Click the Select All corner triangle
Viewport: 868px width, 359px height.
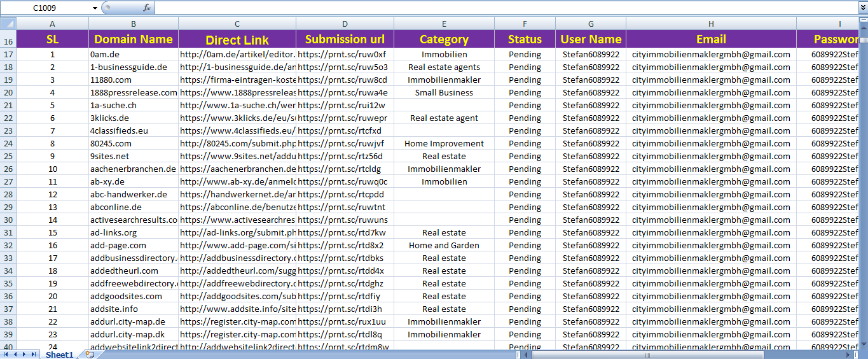click(8, 24)
